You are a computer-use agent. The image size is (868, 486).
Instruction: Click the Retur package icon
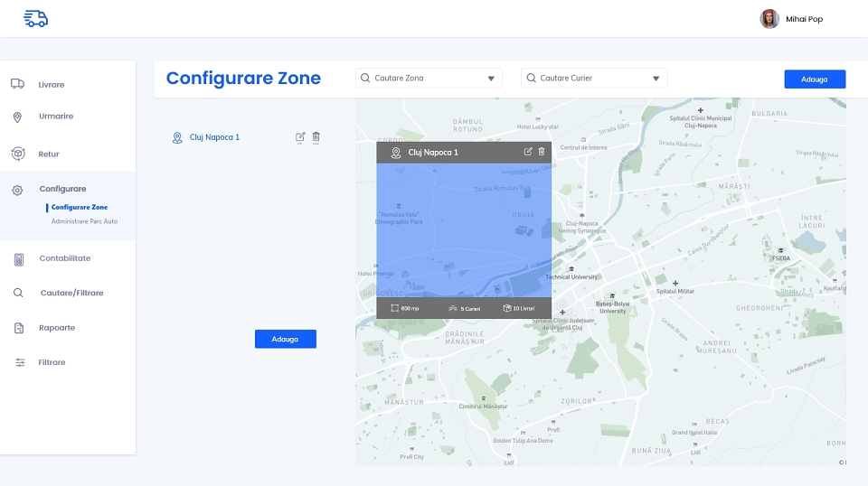pos(18,154)
